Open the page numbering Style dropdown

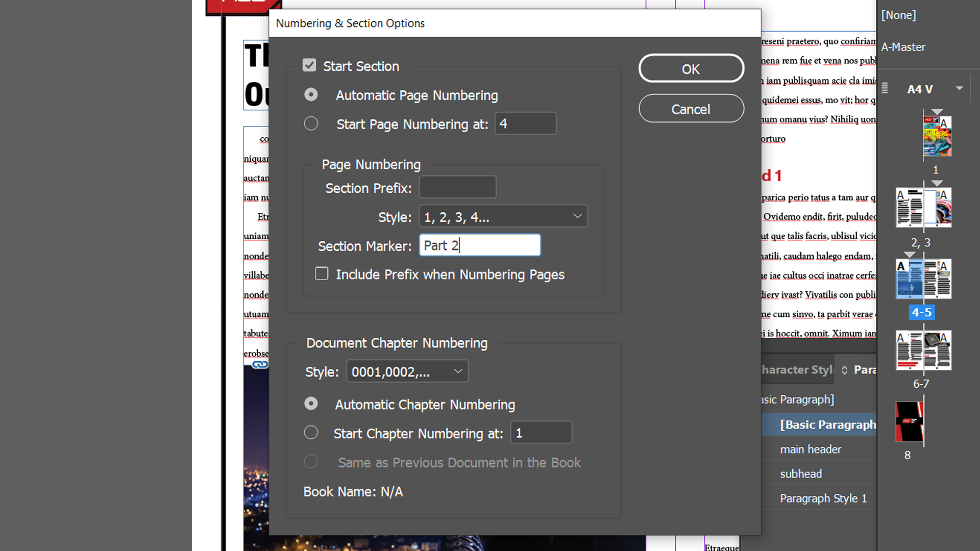(x=503, y=216)
